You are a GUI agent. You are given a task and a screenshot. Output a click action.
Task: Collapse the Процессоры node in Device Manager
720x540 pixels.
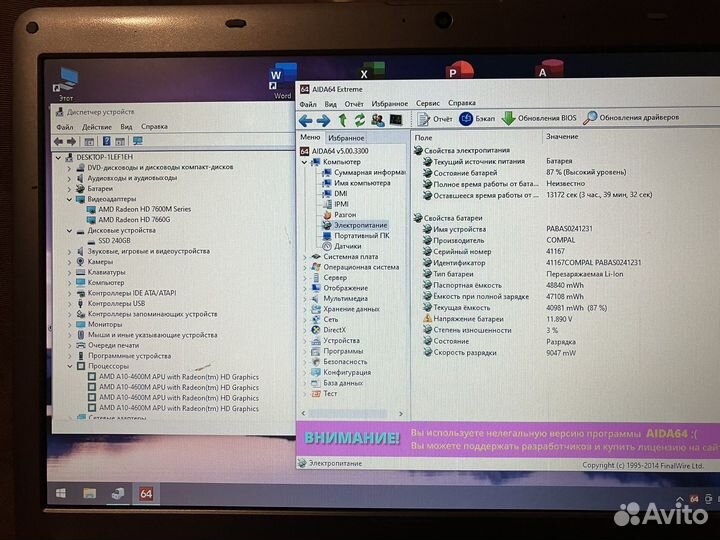pos(69,366)
